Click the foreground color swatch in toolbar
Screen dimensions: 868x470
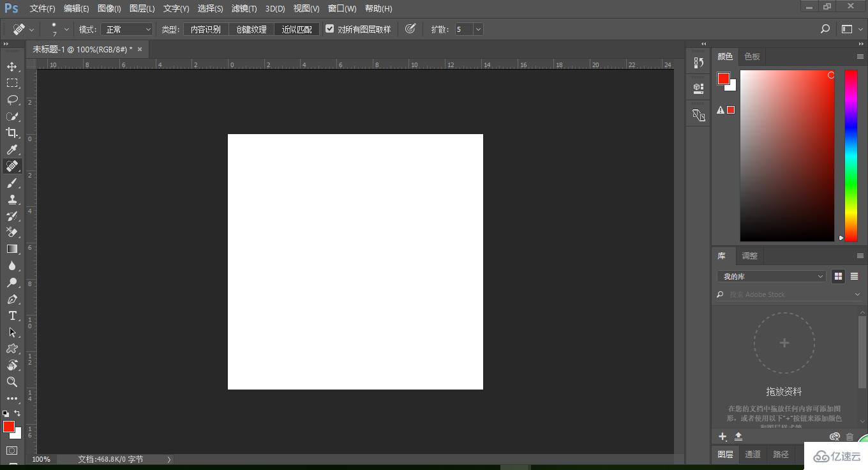[x=8, y=427]
